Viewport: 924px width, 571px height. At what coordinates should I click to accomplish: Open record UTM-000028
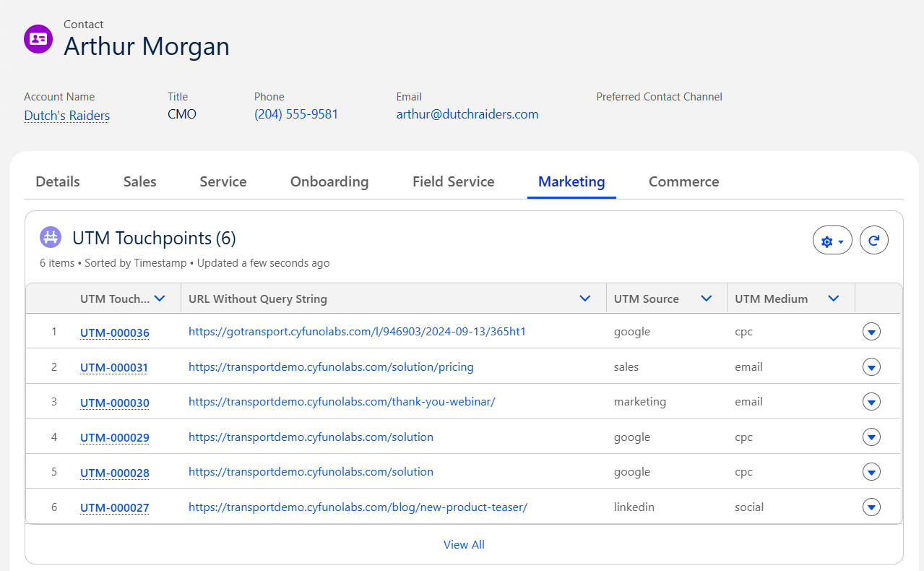click(x=115, y=473)
